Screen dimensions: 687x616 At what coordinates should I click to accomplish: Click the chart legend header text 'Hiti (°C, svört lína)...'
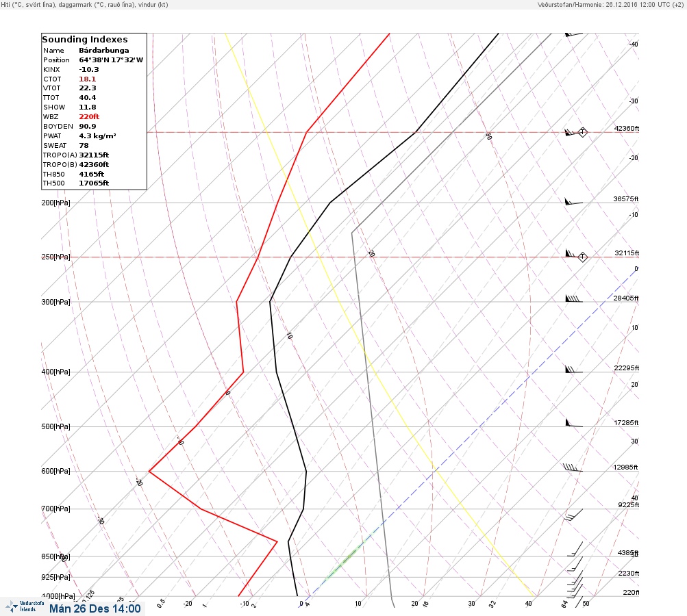(84, 5)
